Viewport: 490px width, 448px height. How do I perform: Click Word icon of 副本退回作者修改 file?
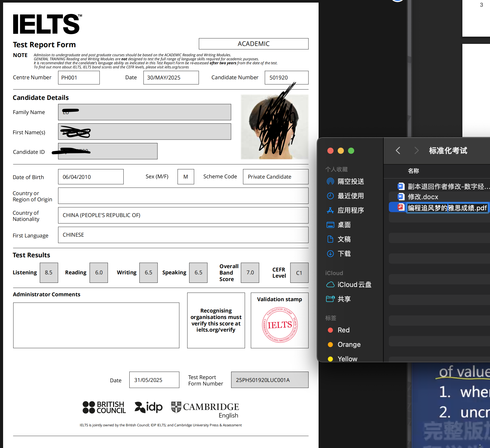pos(401,186)
